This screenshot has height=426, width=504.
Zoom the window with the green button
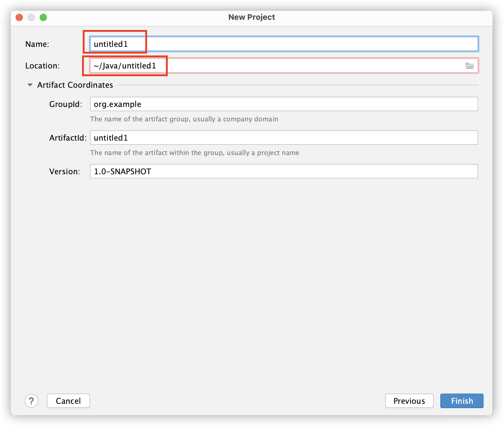click(x=43, y=17)
